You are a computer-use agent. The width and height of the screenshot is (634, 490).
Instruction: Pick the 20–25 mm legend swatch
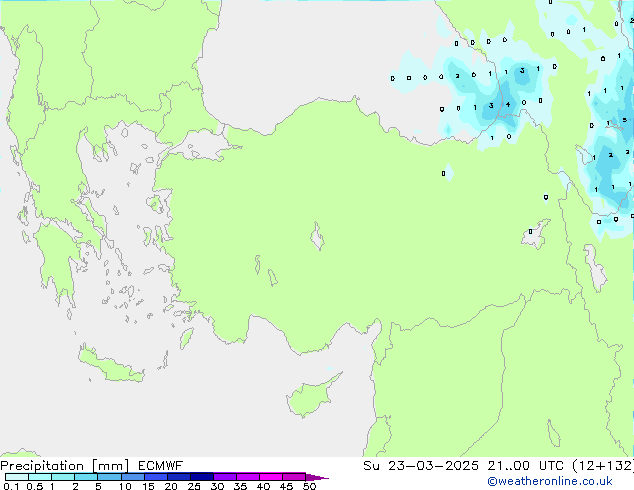click(x=179, y=477)
